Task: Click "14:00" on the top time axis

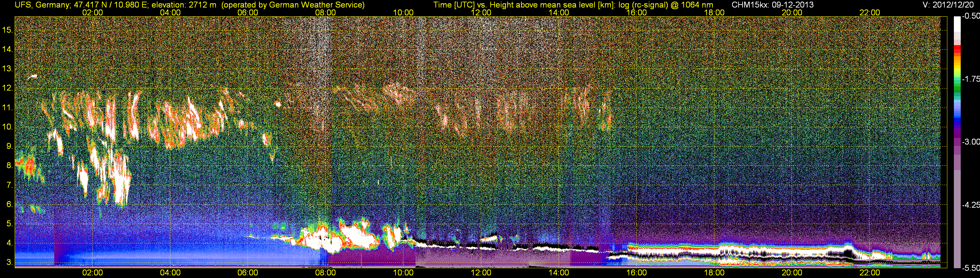Action: tap(559, 12)
